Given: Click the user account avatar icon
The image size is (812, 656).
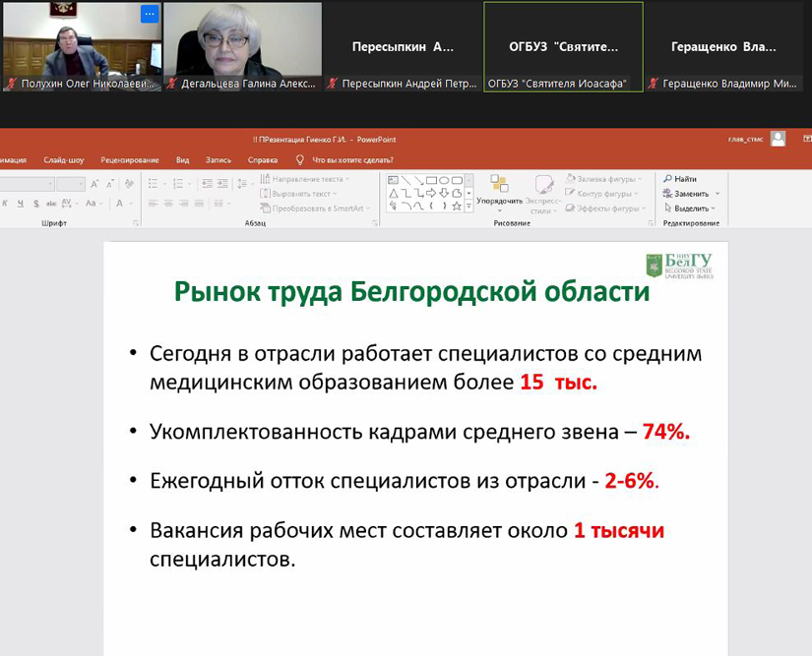Looking at the screenshot, I should coord(779,140).
